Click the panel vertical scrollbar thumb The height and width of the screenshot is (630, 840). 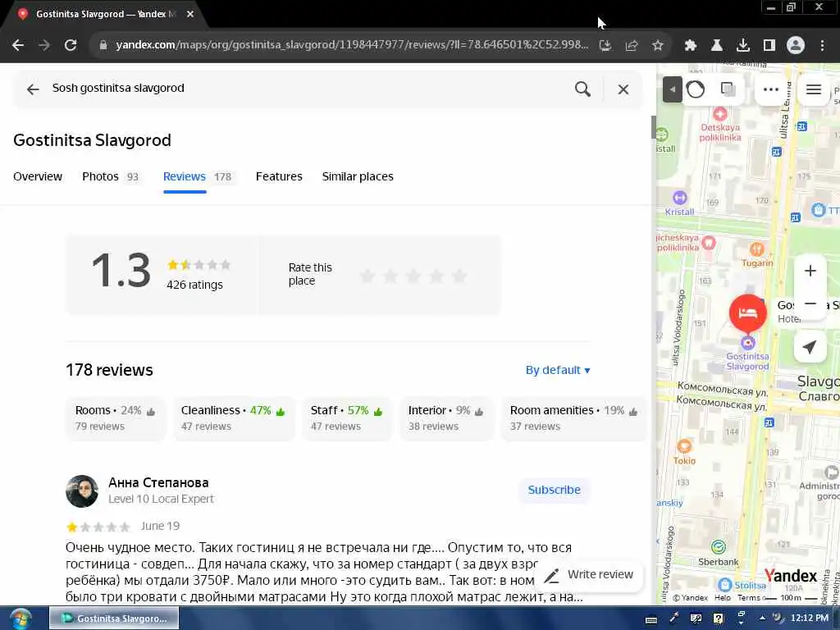click(x=654, y=127)
